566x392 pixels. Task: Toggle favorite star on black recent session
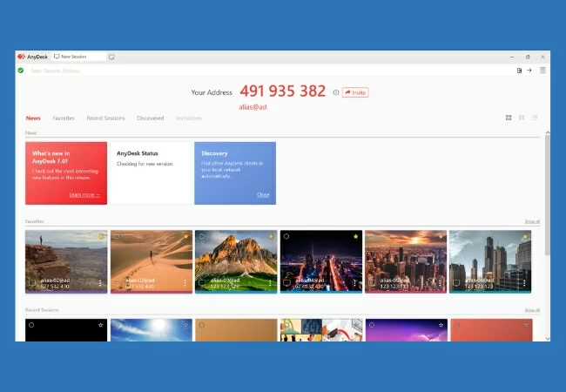click(101, 324)
